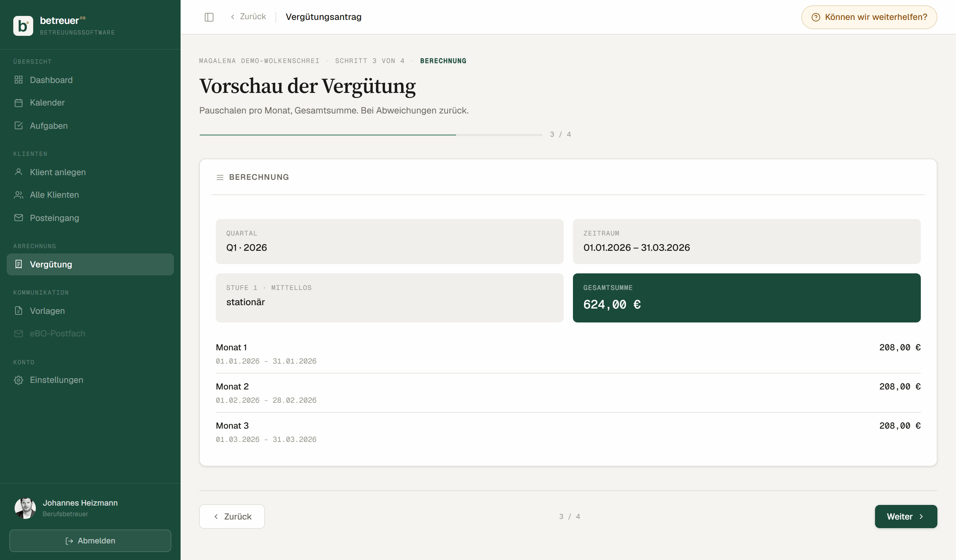Click the Vorschau der Vergütung heading
This screenshot has width=956, height=560.
coord(307,86)
